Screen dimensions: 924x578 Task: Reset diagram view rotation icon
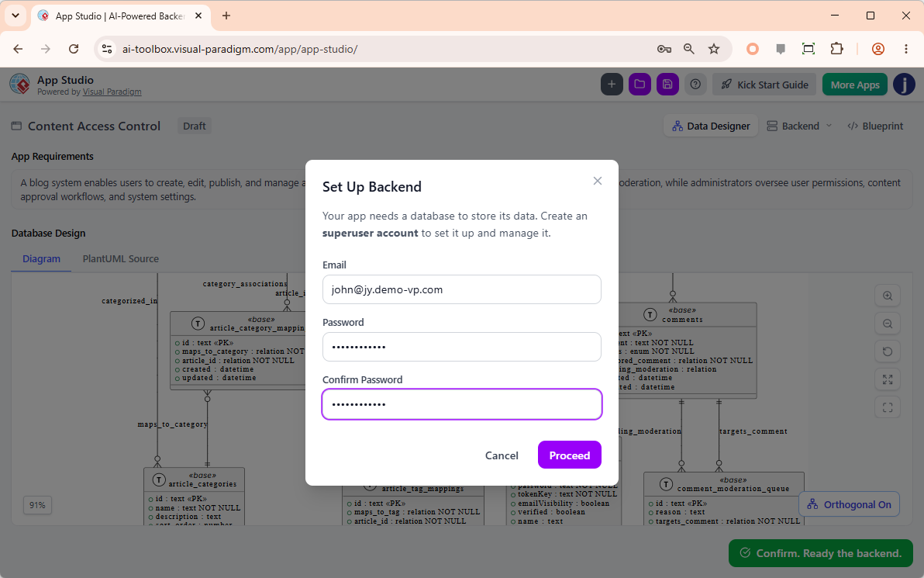(x=888, y=351)
